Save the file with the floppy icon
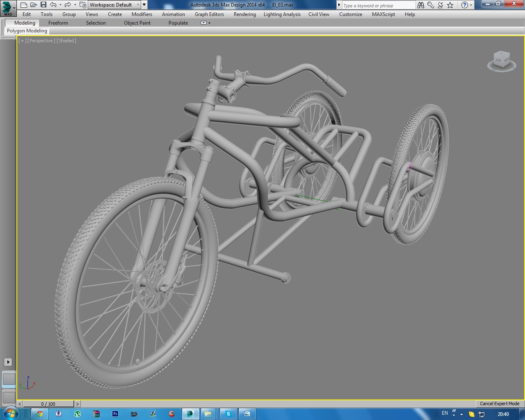This screenshot has height=420, width=525. click(x=43, y=5)
